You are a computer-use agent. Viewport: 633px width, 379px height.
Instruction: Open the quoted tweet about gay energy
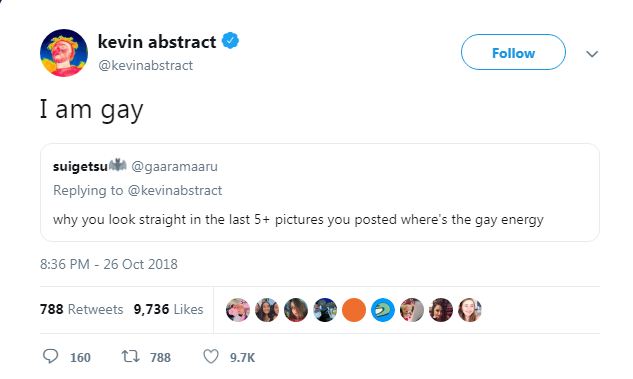coord(320,193)
